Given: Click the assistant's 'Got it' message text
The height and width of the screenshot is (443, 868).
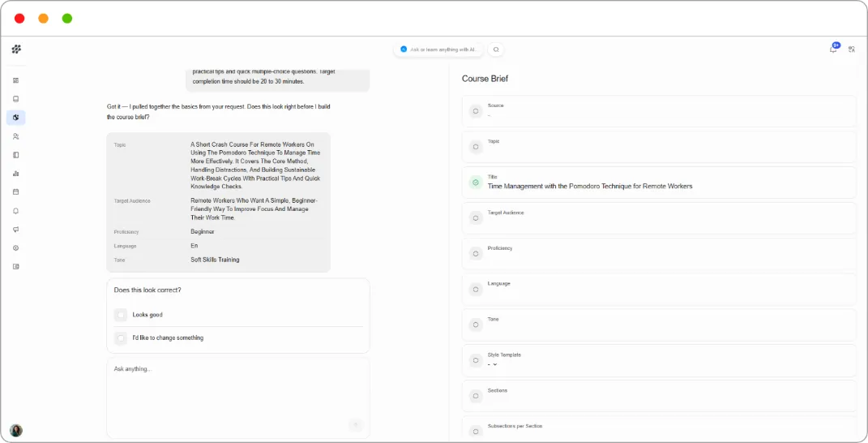Looking at the screenshot, I should coord(219,112).
